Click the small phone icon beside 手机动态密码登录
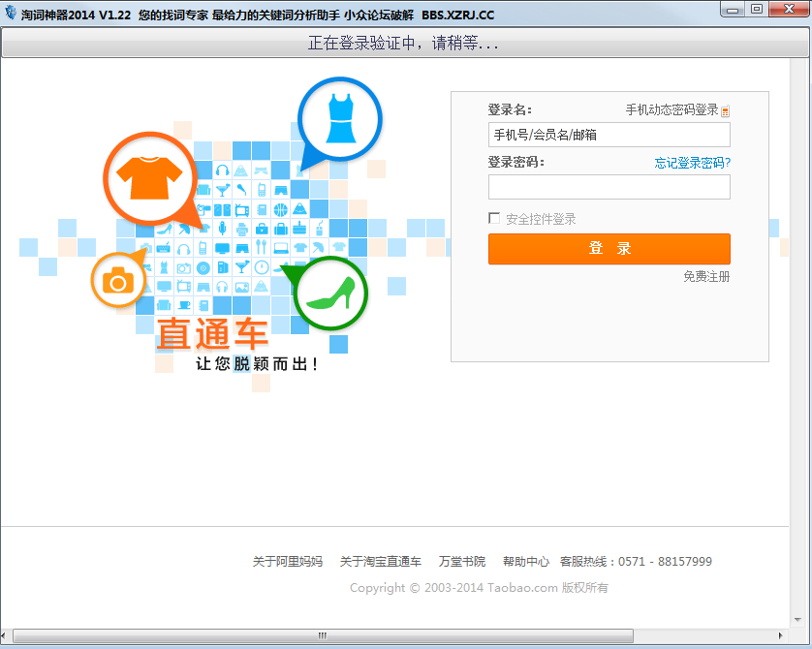 725,111
